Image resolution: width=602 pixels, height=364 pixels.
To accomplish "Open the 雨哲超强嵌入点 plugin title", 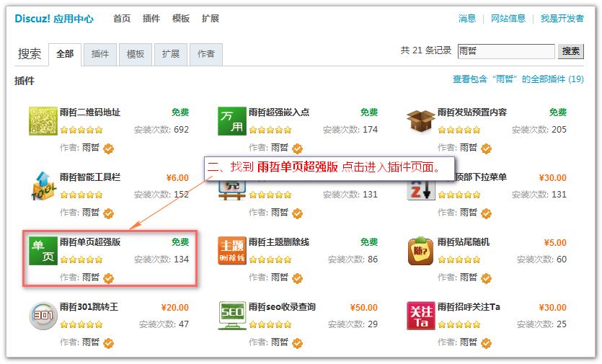I will pos(279,112).
